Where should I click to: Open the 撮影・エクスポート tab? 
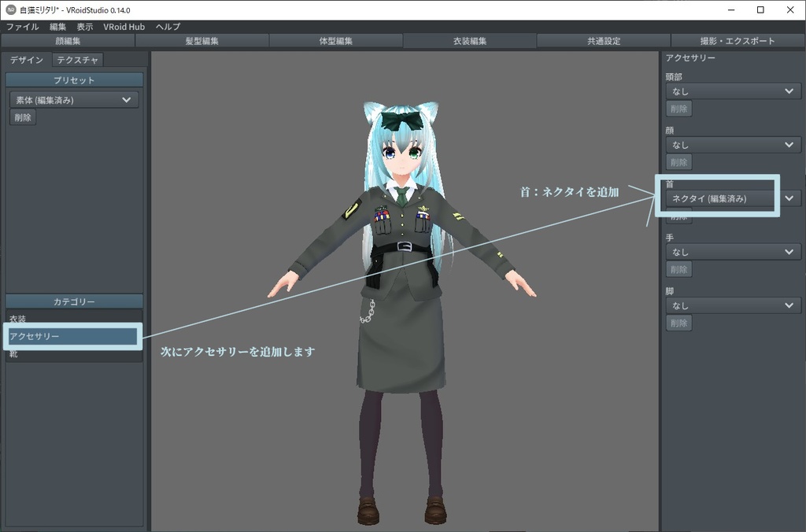738,41
